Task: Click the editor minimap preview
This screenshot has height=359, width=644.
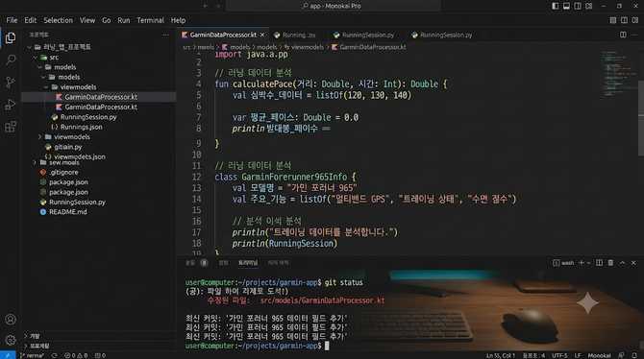Action: [x=619, y=74]
